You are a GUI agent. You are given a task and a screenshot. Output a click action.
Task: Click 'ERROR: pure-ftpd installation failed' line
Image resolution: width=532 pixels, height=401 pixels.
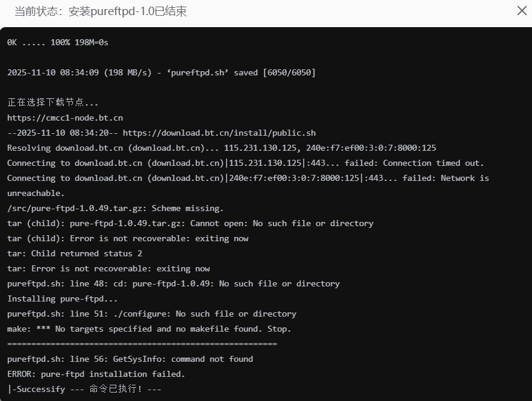click(x=96, y=374)
